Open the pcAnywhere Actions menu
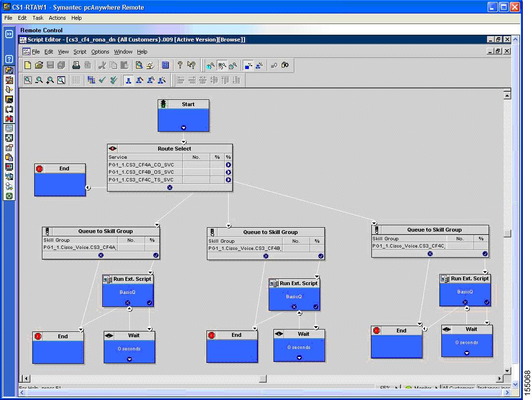The image size is (532, 400). (57, 18)
